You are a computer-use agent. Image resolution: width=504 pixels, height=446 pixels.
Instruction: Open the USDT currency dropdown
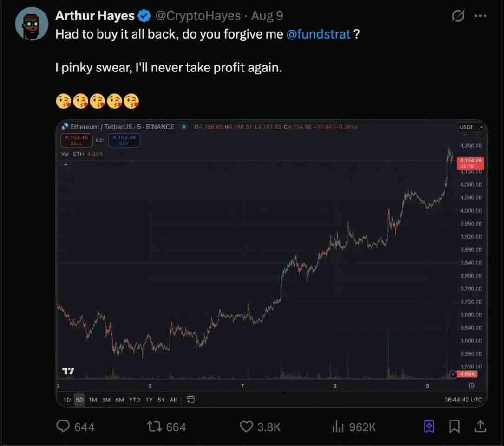[471, 127]
